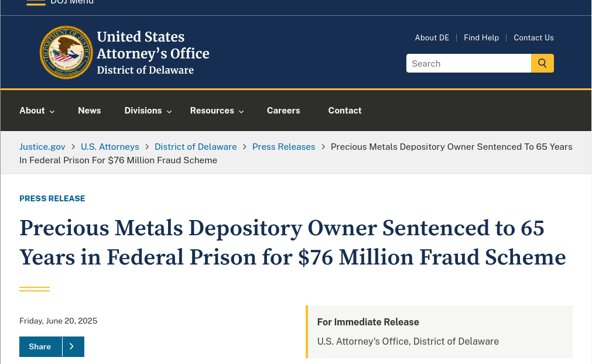Open the DOJ Menu hamburger icon
Viewport: 592px width, 364px height.
pyautogui.click(x=36, y=2)
